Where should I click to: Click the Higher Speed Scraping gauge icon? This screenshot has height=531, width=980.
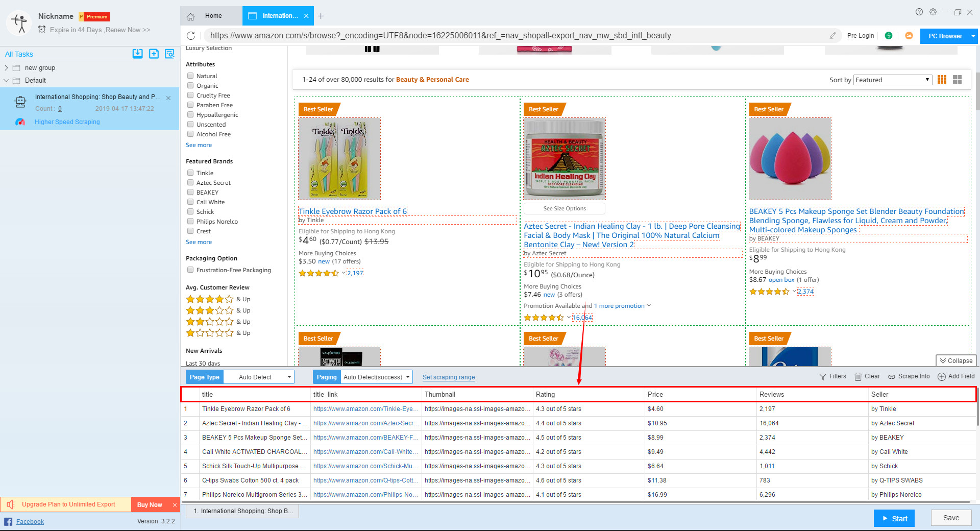(20, 122)
